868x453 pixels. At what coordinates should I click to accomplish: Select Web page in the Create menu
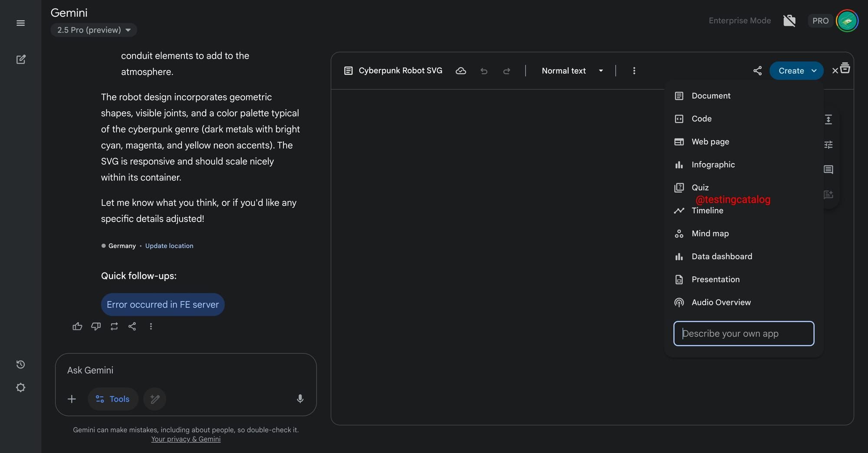click(x=744, y=142)
